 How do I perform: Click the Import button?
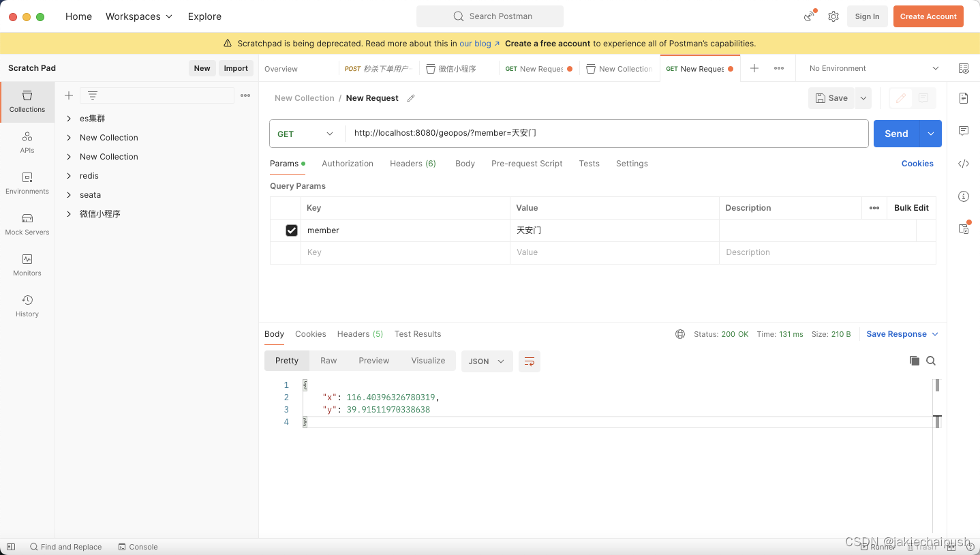(x=236, y=68)
